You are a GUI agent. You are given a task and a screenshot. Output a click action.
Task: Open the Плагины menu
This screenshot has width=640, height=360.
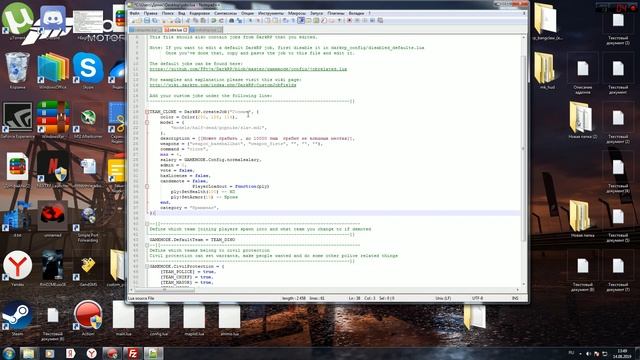pos(336,13)
